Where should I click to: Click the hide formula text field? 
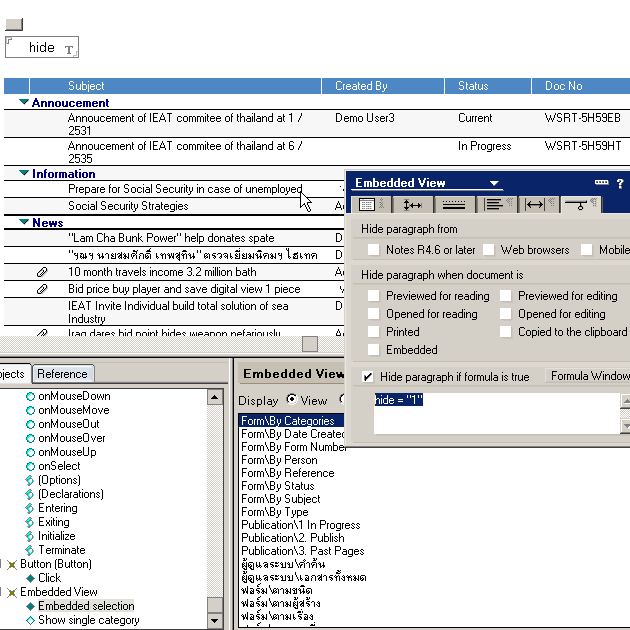point(497,413)
